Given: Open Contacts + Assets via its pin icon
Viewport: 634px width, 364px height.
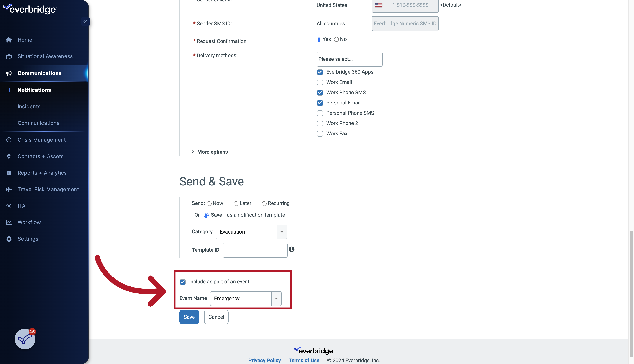Looking at the screenshot, I should pos(9,156).
